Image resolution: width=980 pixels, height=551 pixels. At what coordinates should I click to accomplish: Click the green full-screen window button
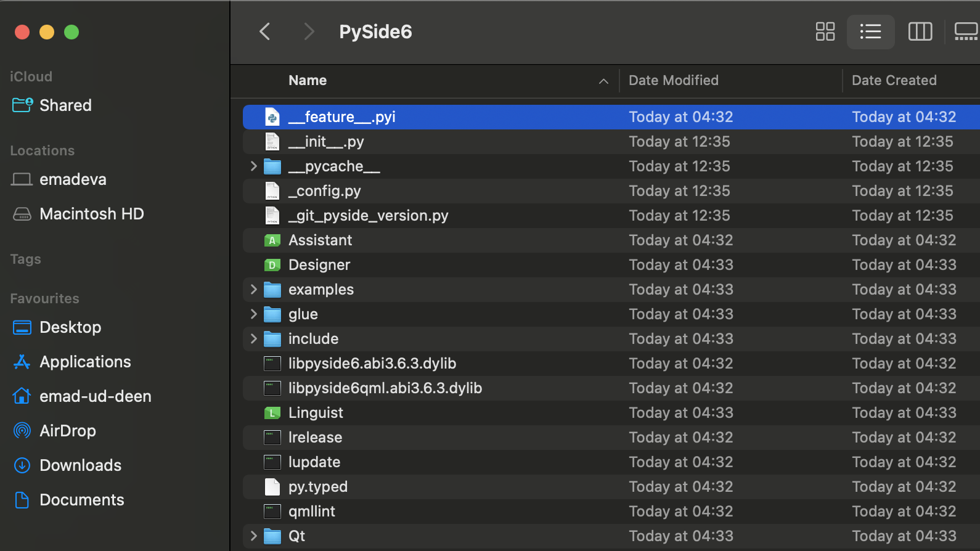pyautogui.click(x=71, y=32)
